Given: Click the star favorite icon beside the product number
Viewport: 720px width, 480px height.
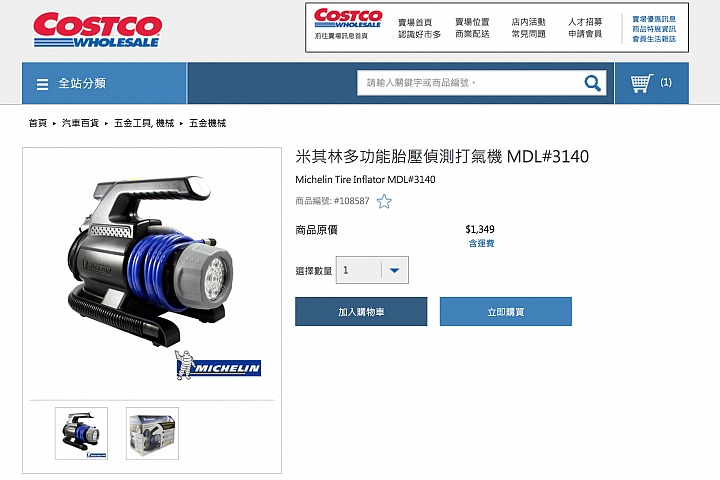Looking at the screenshot, I should (384, 201).
